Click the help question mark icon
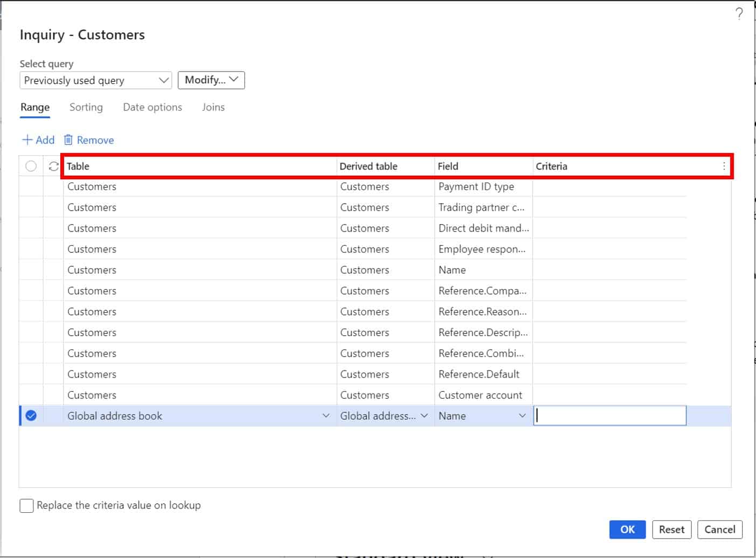 pos(738,15)
